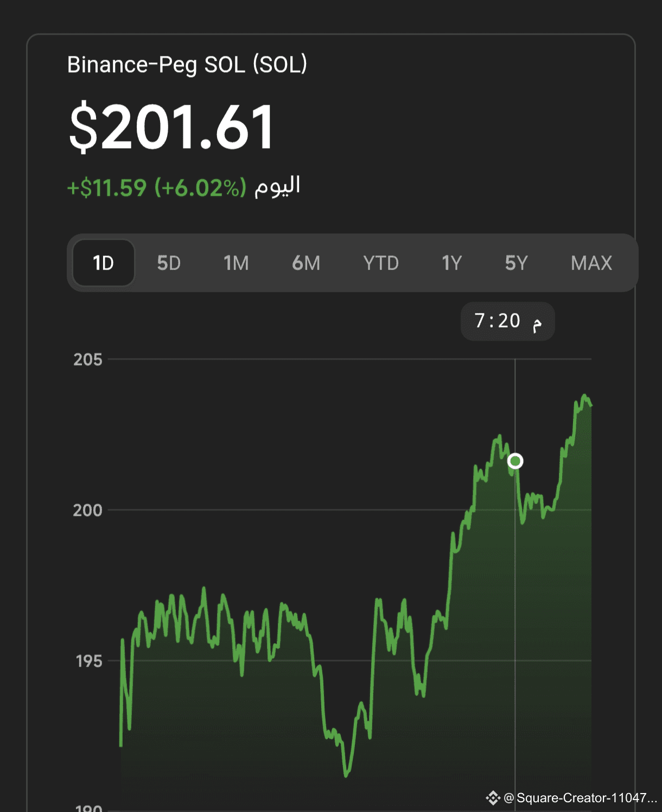Click the Binance-Peg SOL (SOL) title
The width and height of the screenshot is (662, 812).
pos(187,65)
